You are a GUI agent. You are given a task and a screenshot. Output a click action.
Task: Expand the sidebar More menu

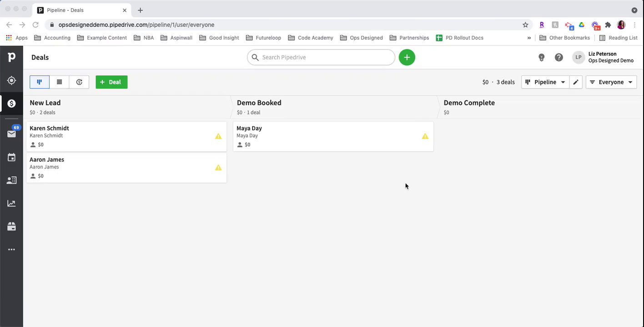tap(11, 249)
